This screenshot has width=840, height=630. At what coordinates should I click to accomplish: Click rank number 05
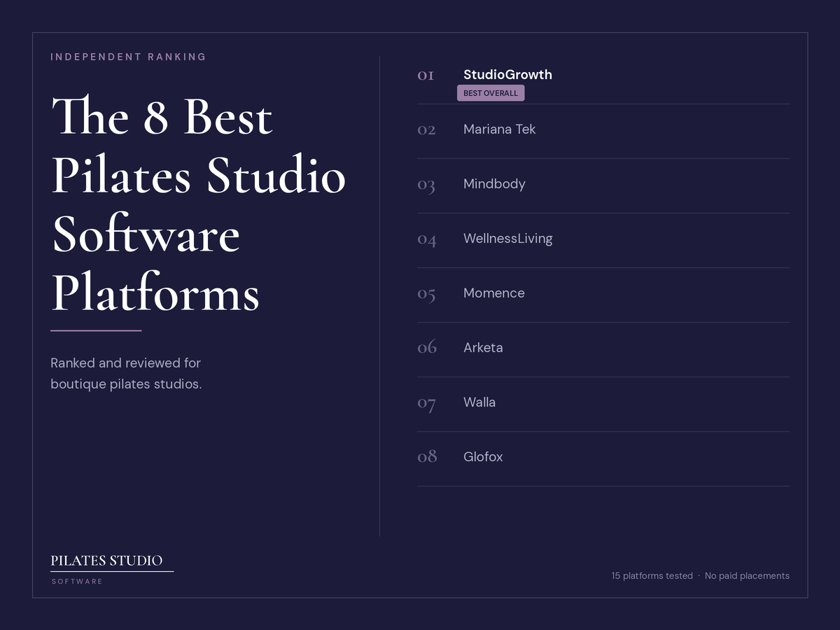pyautogui.click(x=426, y=294)
